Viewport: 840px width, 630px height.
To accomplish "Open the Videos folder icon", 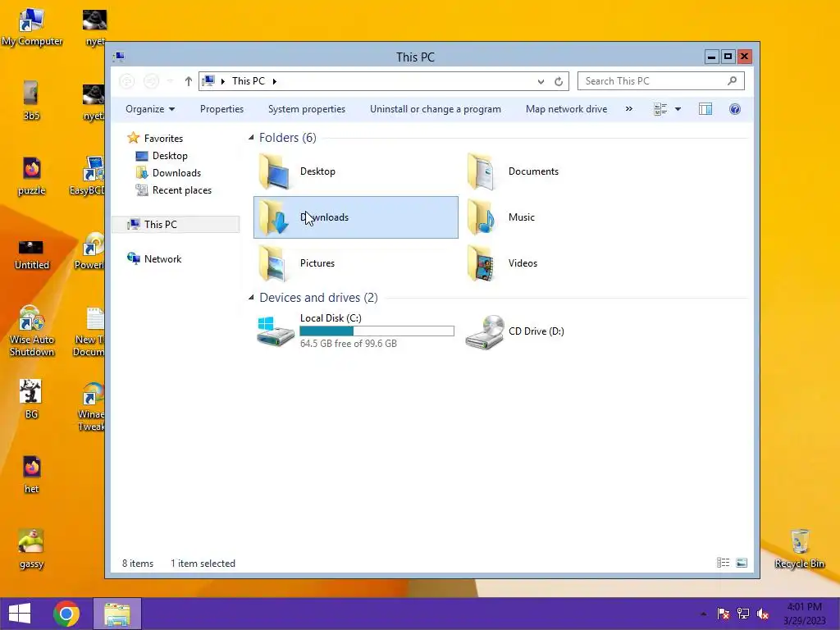I will coord(481,263).
